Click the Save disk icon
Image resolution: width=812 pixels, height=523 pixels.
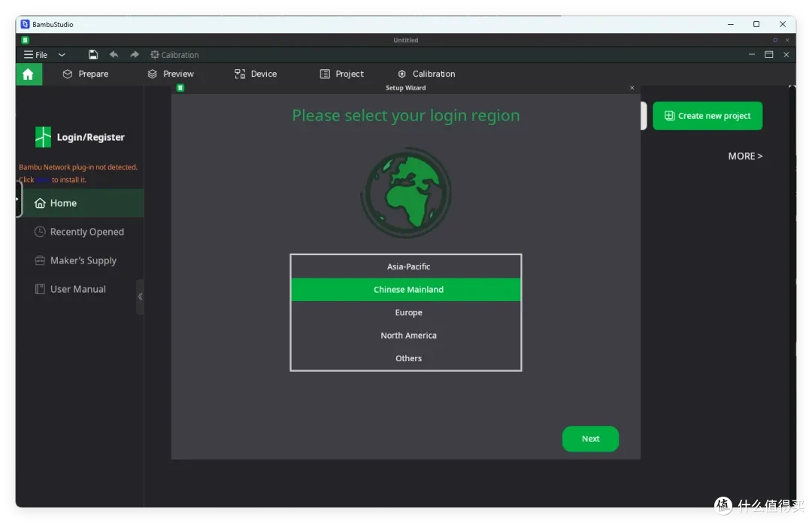click(x=92, y=54)
